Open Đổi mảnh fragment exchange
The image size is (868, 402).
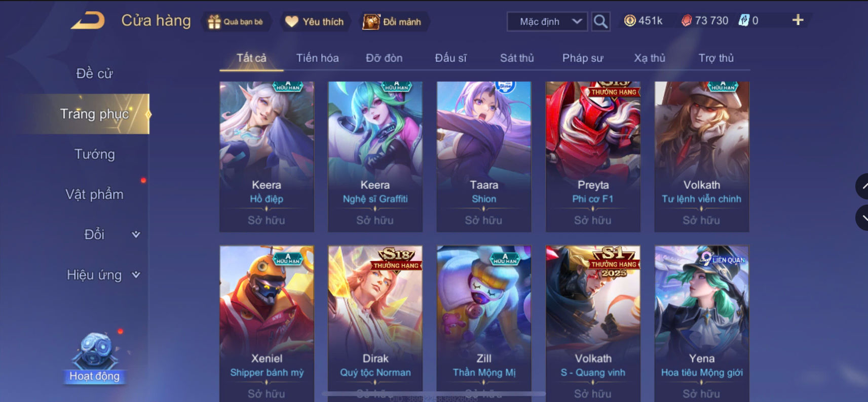[x=393, y=22]
